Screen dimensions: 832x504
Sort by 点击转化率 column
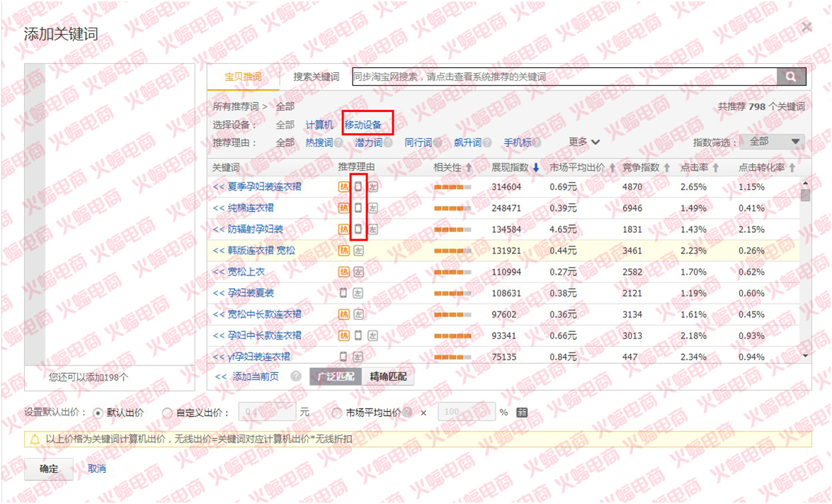pyautogui.click(x=767, y=168)
